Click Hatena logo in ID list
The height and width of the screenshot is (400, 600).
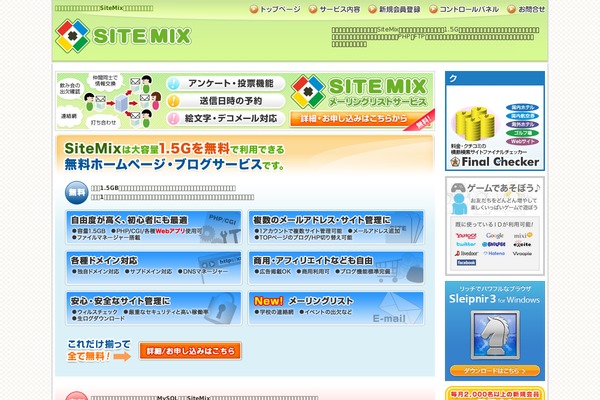point(494,253)
